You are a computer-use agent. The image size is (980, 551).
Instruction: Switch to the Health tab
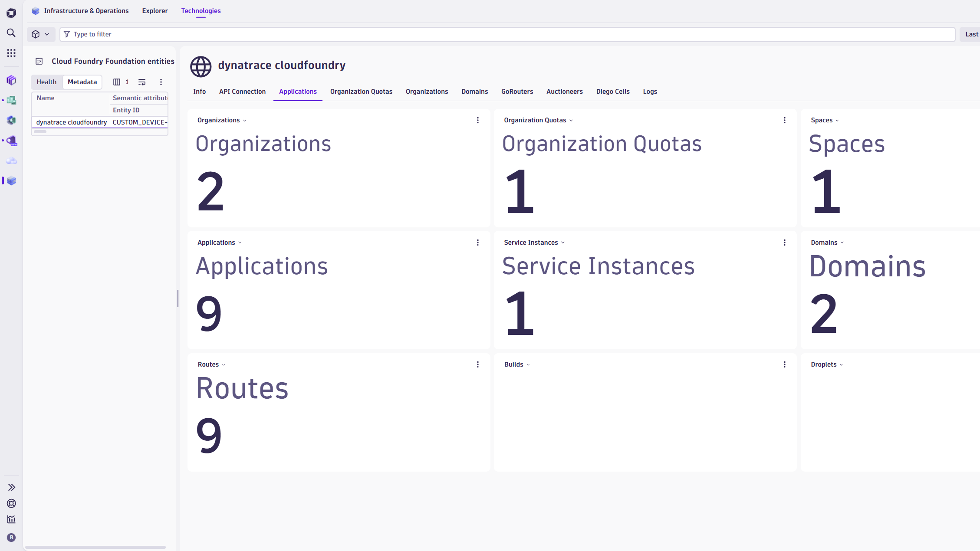pos(46,82)
